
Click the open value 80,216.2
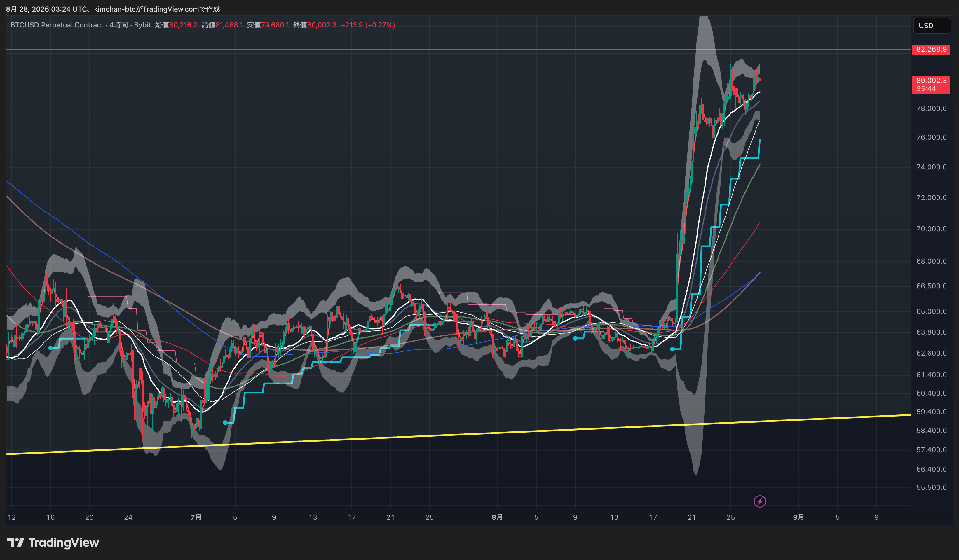click(x=183, y=25)
